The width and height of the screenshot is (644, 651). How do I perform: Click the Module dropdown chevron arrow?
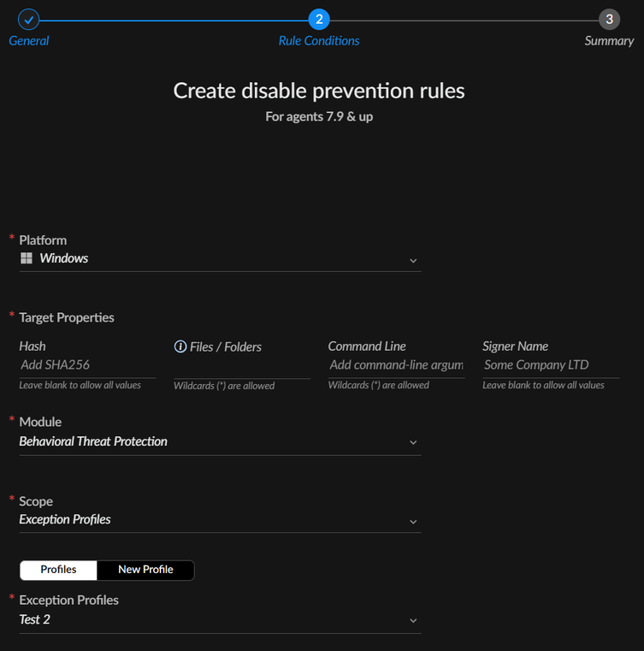(x=413, y=442)
